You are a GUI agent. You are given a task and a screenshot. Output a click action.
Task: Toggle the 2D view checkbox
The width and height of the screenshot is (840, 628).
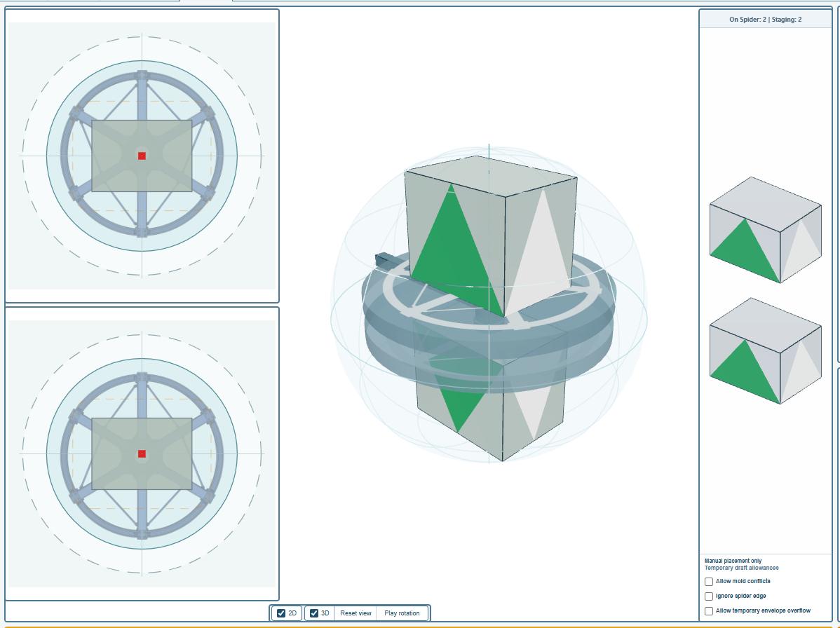click(x=281, y=613)
